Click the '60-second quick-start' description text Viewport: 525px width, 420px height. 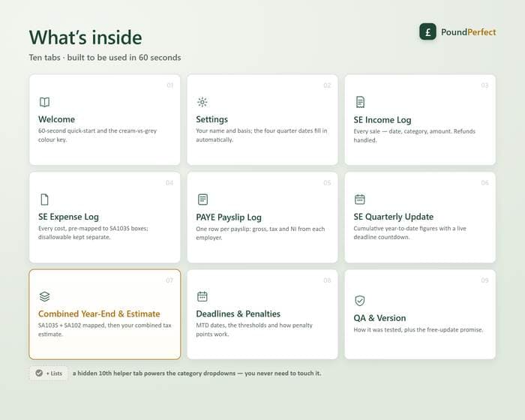tap(97, 135)
